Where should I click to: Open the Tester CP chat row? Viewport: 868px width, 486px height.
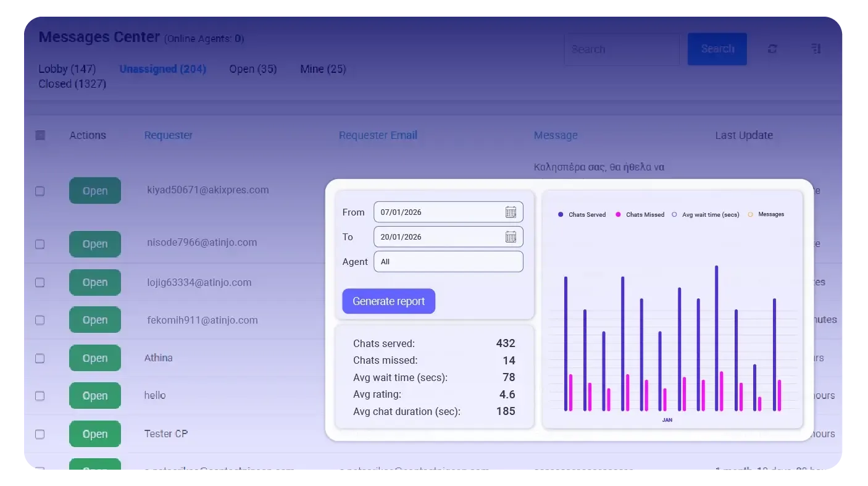point(95,434)
